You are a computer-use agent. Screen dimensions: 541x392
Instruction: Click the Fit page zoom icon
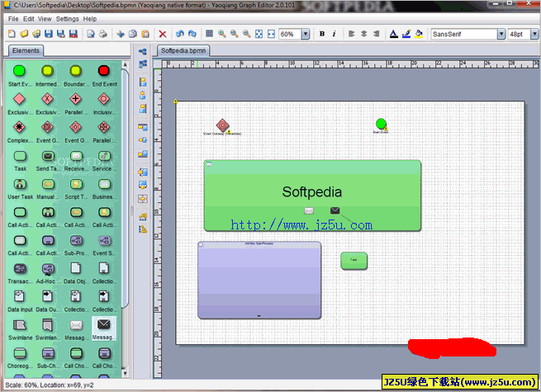point(259,34)
